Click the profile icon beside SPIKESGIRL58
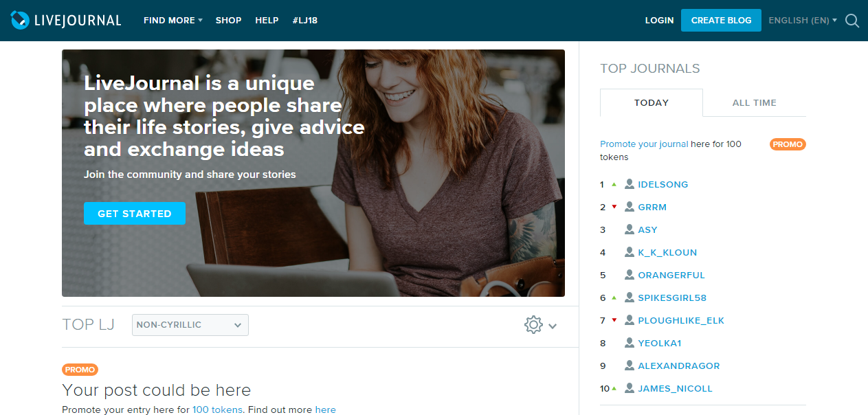 tap(629, 298)
